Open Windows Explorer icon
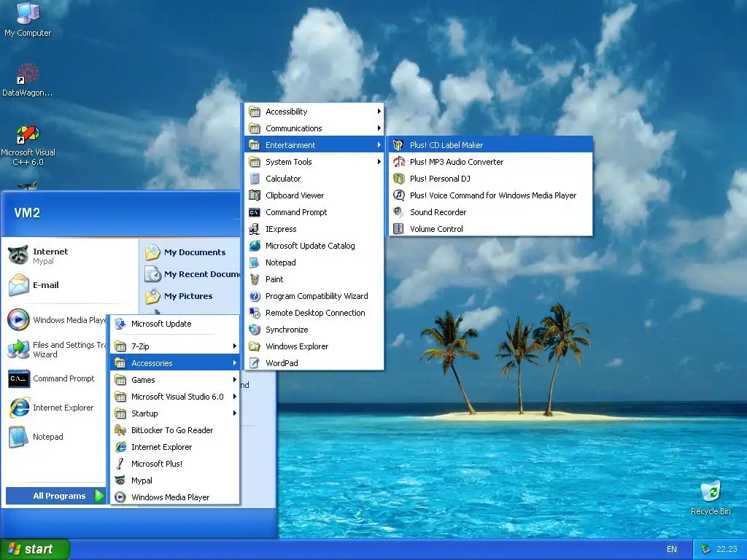747x560 pixels. point(255,346)
